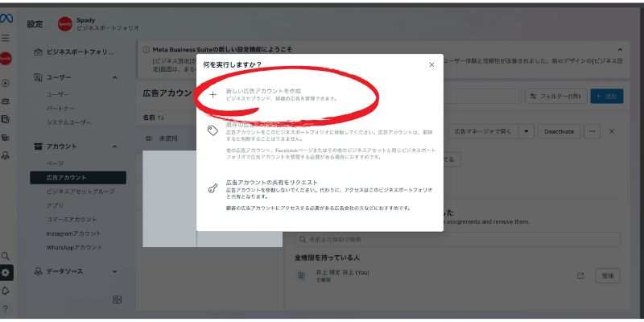Open dropdown arrow beside 広告マネージャで開く
Screen dimensions: 644x322
[526, 131]
